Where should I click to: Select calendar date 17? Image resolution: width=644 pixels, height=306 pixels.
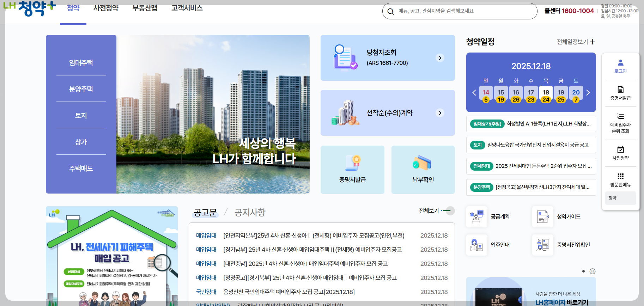(531, 92)
